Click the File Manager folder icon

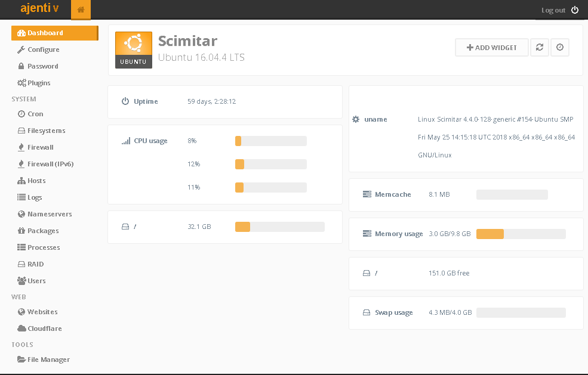20,359
